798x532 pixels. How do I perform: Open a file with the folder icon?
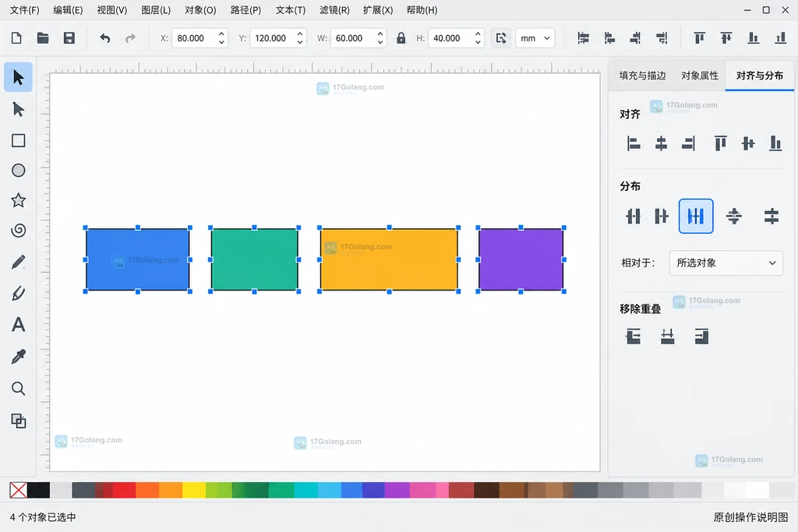43,38
